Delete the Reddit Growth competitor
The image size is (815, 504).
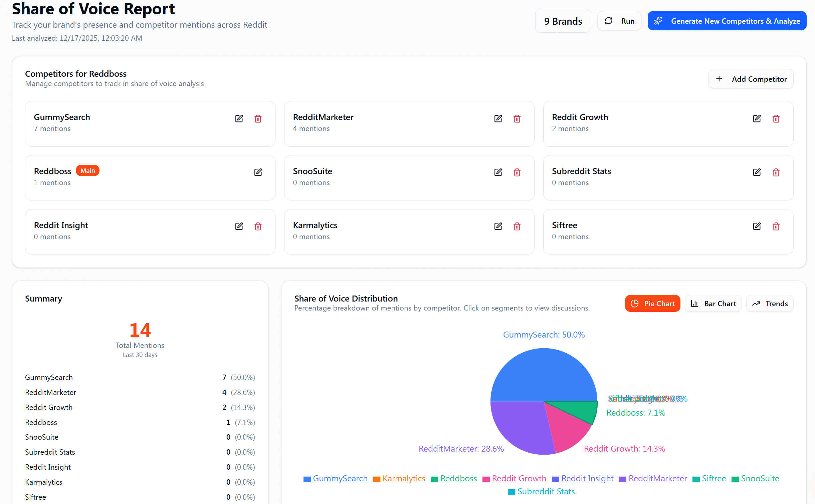coord(776,118)
